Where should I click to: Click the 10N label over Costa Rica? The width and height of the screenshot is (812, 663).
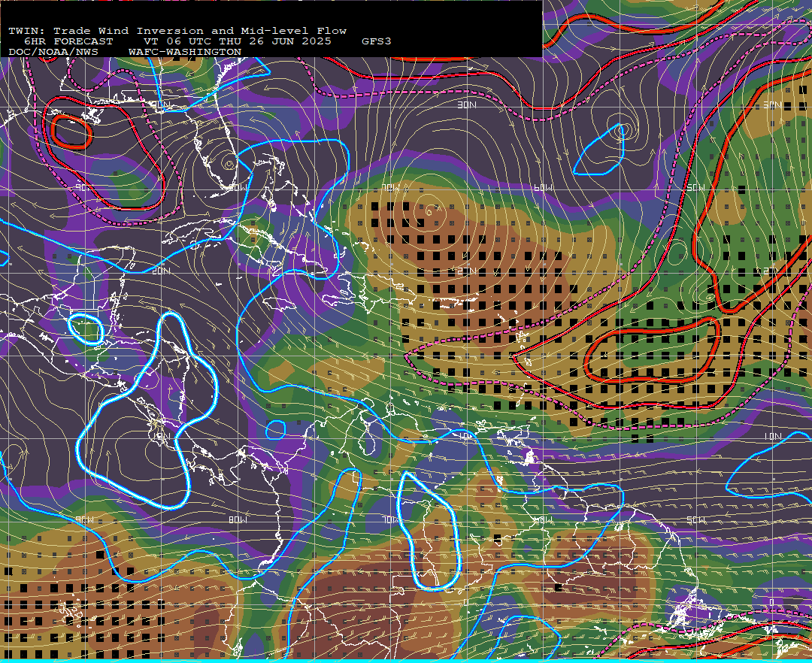coord(161,436)
